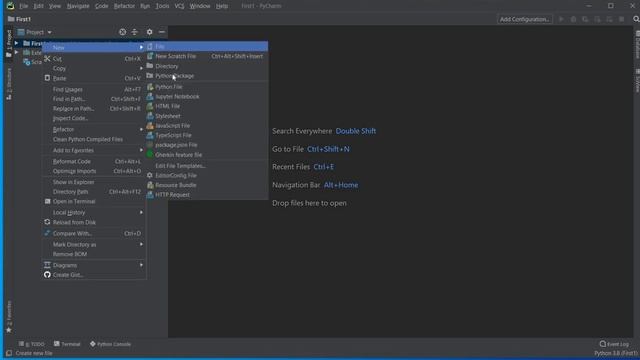Create a new TypeScript File
640x360 pixels.
207,135
